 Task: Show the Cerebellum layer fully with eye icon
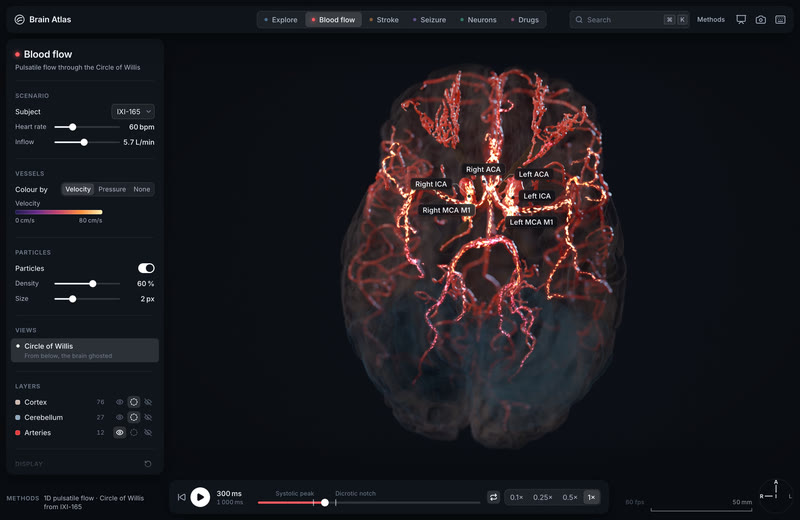pyautogui.click(x=119, y=417)
